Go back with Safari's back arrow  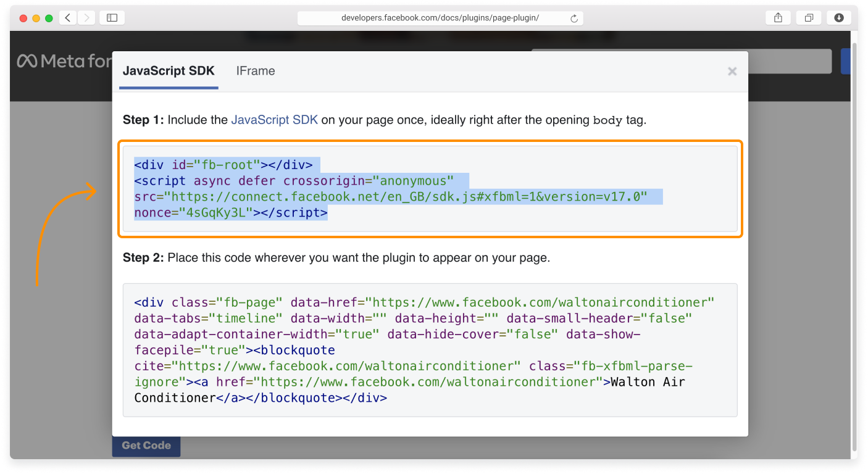(x=67, y=18)
